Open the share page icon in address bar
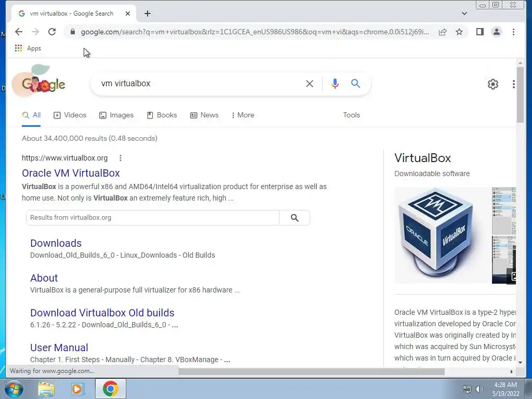This screenshot has width=532, height=399. click(443, 32)
